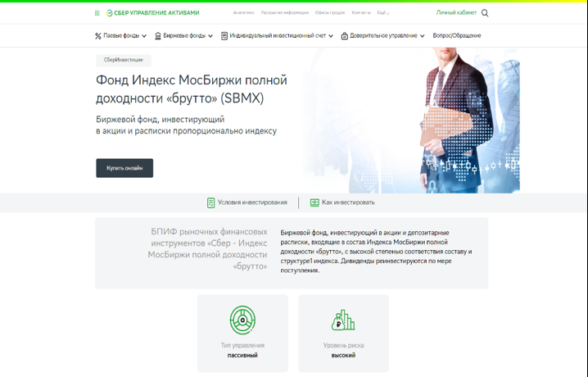Click the bank building icon for Биржевые фонды

pos(158,36)
